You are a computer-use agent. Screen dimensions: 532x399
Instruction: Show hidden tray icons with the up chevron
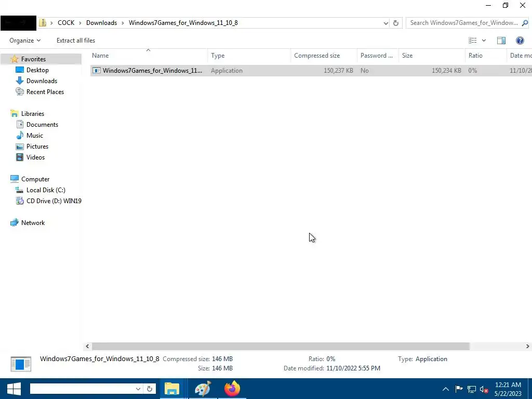click(x=446, y=389)
